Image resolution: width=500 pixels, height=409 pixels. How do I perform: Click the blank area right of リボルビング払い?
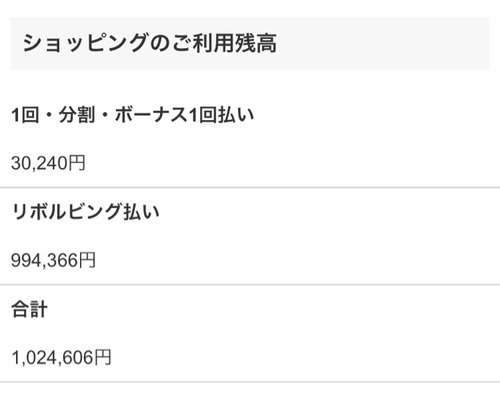click(x=330, y=212)
